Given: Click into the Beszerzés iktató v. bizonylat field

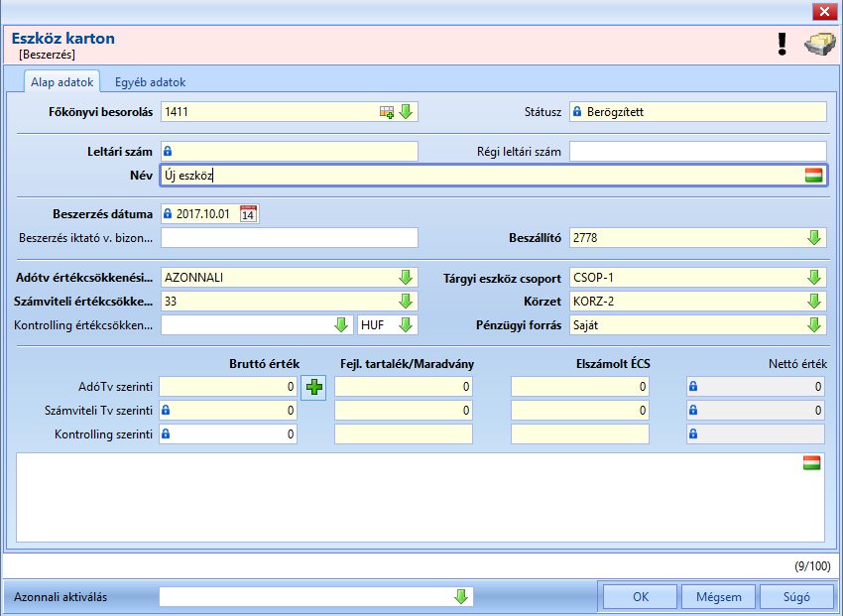Looking at the screenshot, I should pyautogui.click(x=290, y=238).
